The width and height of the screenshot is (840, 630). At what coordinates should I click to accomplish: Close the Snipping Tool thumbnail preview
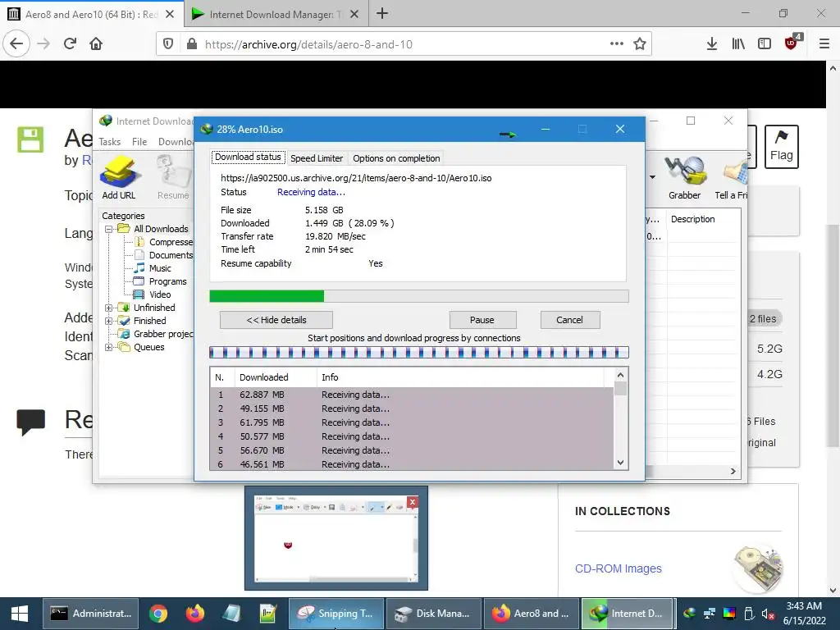coord(412,502)
